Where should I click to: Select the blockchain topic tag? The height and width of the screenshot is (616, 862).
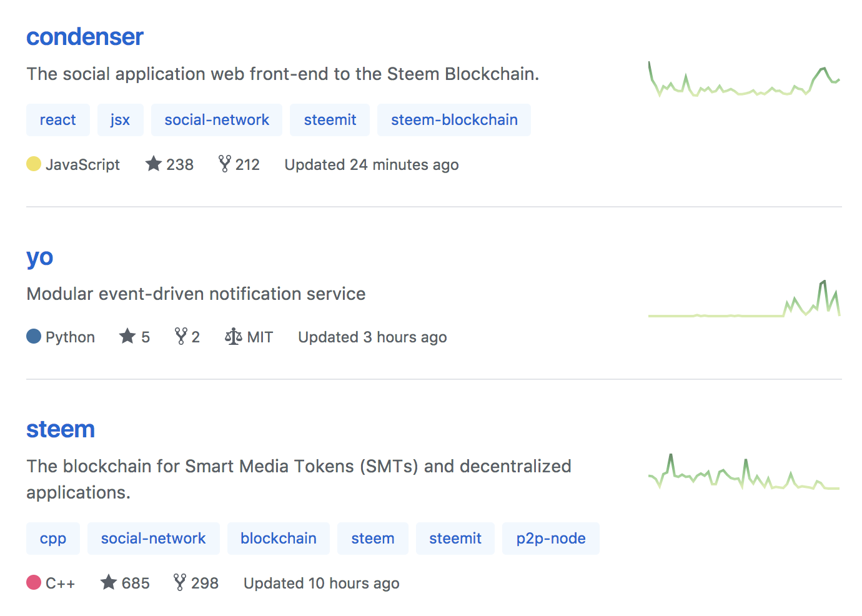coord(279,539)
